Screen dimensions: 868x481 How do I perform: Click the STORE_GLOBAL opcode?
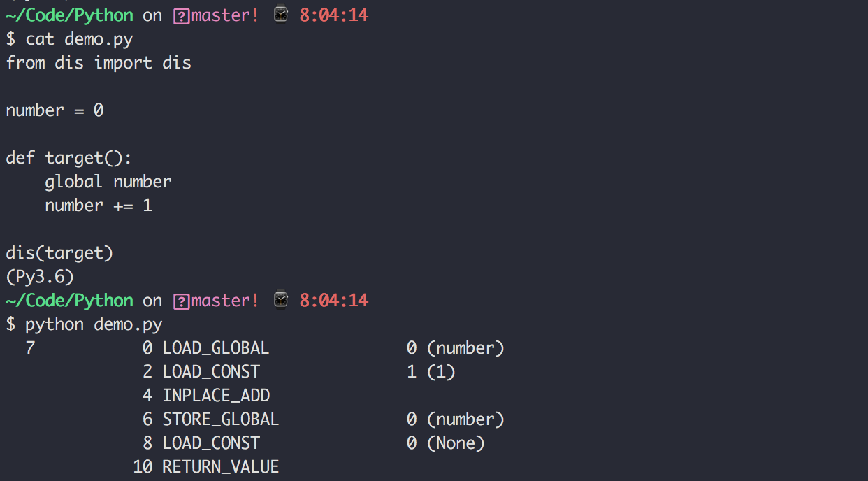221,419
